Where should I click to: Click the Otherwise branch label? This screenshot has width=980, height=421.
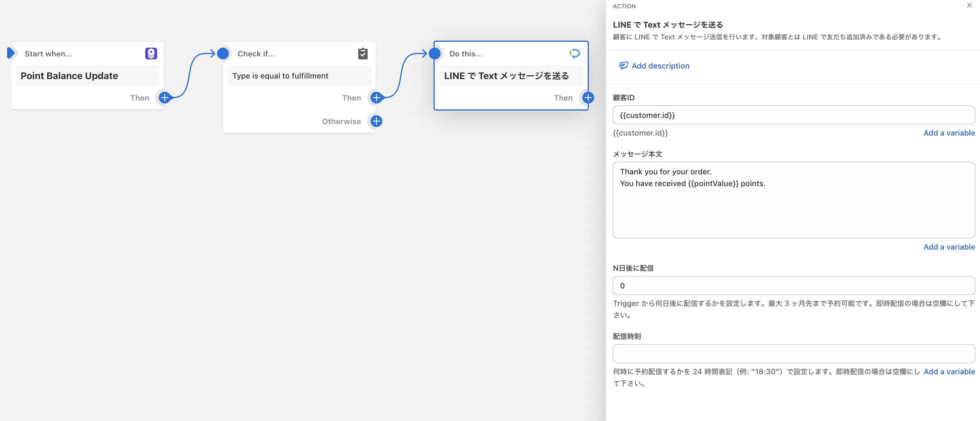341,121
